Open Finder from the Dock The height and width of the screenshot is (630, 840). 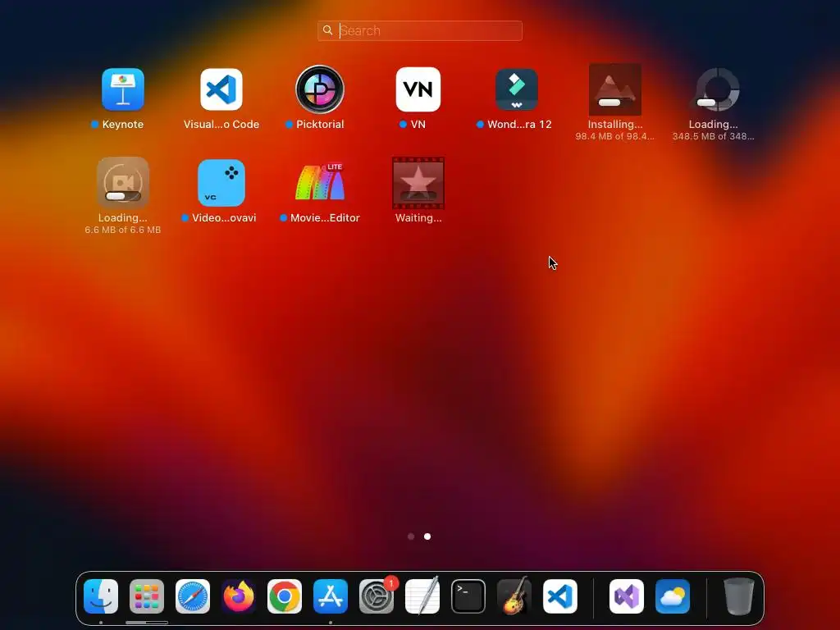point(101,596)
